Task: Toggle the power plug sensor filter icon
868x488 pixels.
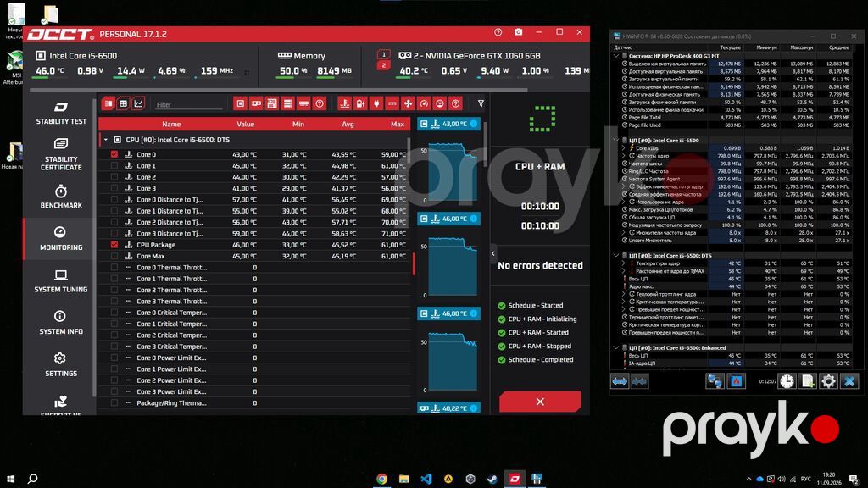Action: point(376,103)
